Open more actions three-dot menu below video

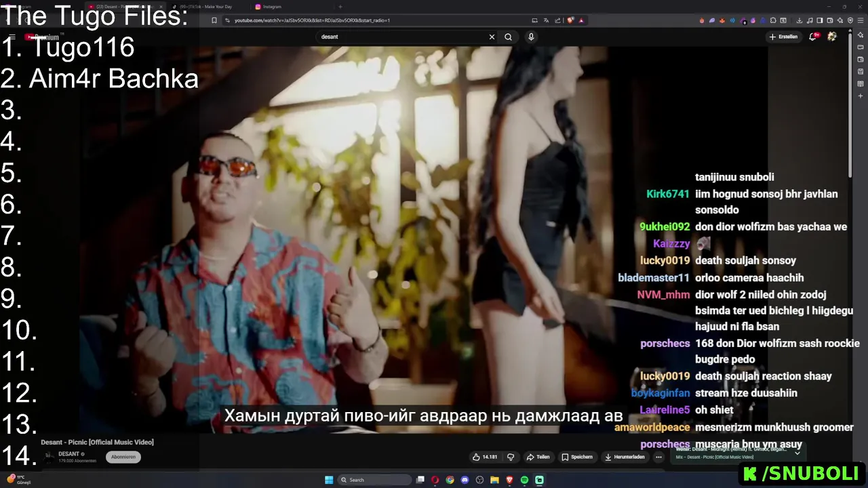(x=658, y=457)
